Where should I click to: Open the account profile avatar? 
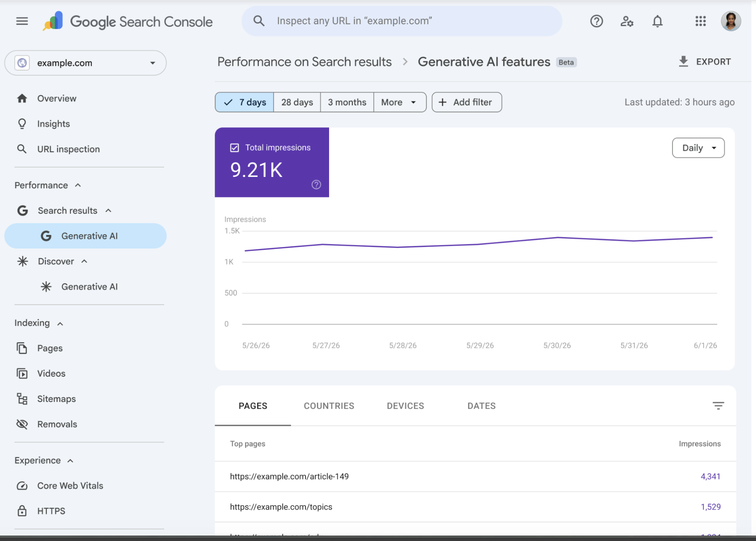coord(731,21)
